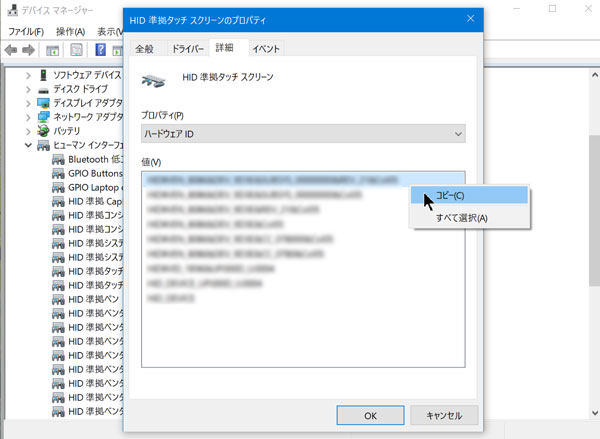Click the ディスク ドライブ drive icon

coord(43,89)
